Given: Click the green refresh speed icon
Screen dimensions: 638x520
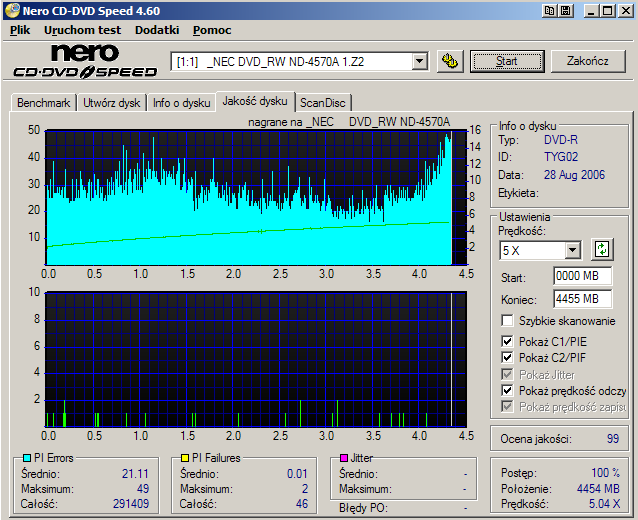Looking at the screenshot, I should (x=602, y=249).
